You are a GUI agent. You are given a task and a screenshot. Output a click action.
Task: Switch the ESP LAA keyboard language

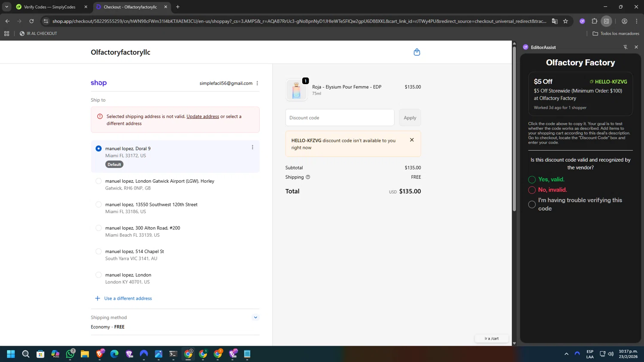tap(590, 354)
